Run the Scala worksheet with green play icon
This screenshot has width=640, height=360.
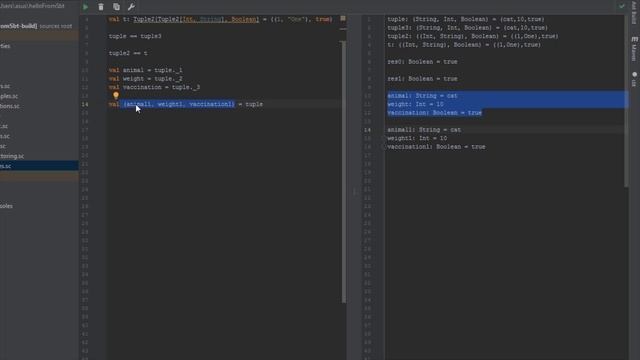point(85,7)
